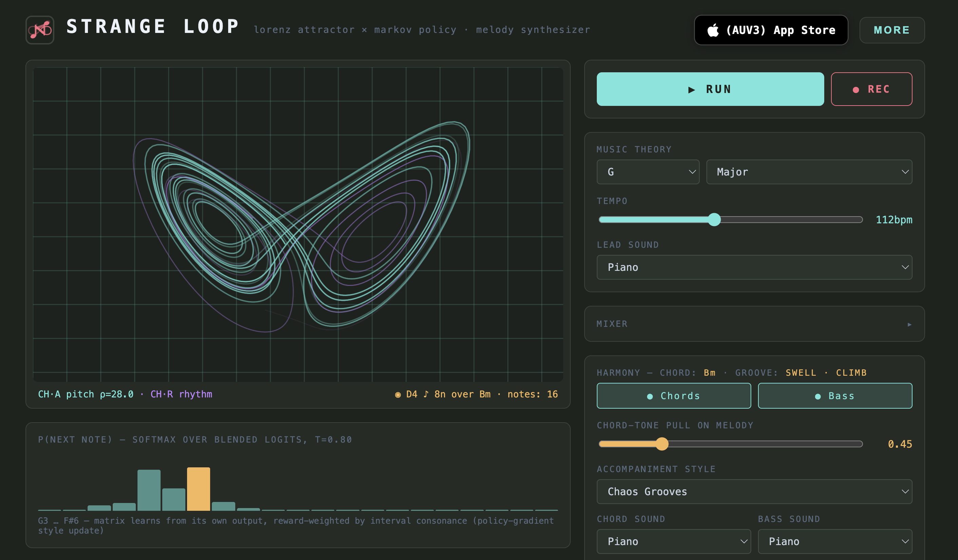Adjust the Chord-Tone Pull on Melody slider

[731, 444]
